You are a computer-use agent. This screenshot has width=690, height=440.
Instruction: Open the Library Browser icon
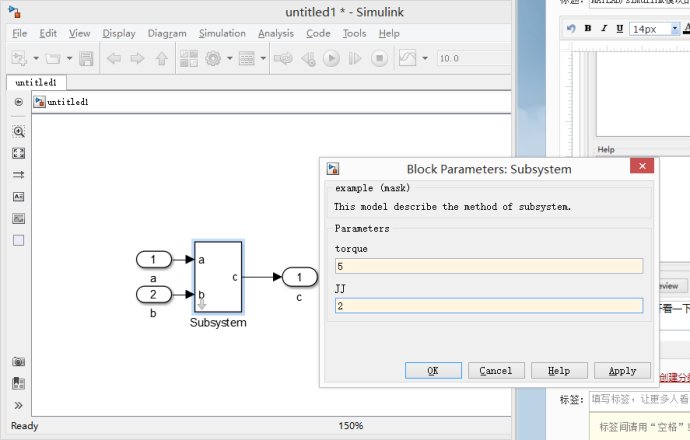(x=189, y=59)
